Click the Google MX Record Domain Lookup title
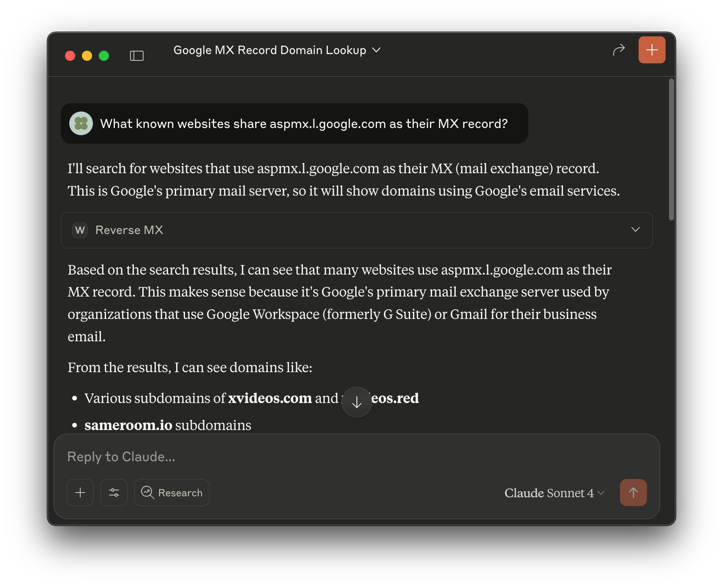This screenshot has height=588, width=723. 269,50
